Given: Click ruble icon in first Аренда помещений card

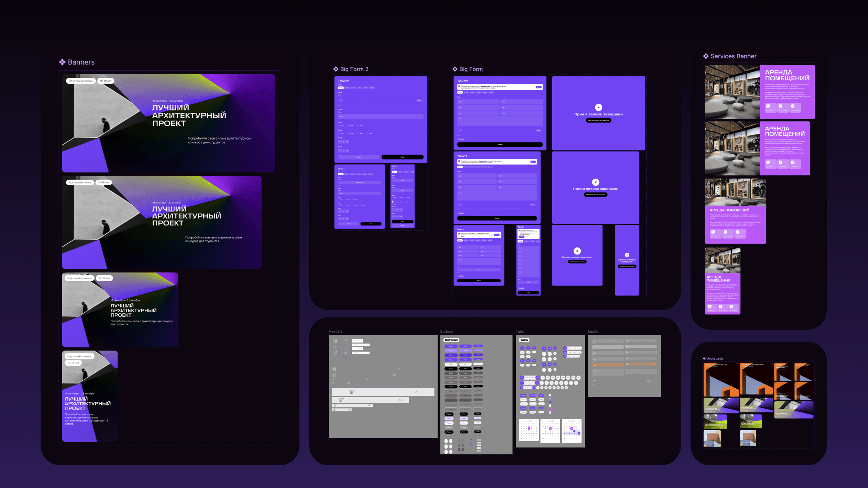Looking at the screenshot, I should 792,106.
